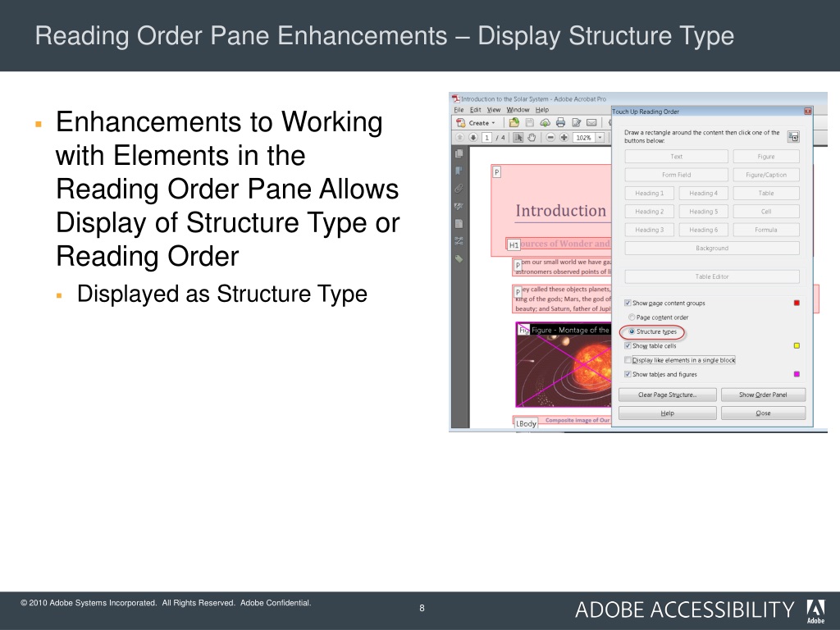Open the Attachments paperclip panel

459,189
